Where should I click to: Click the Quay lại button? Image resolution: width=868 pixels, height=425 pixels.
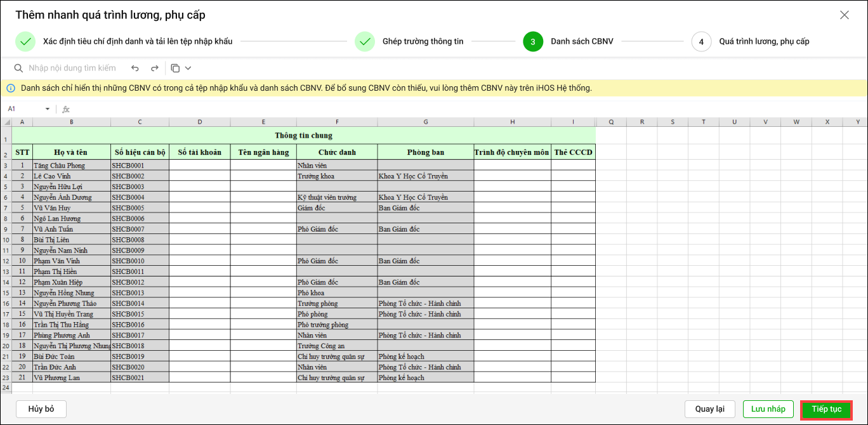click(709, 409)
